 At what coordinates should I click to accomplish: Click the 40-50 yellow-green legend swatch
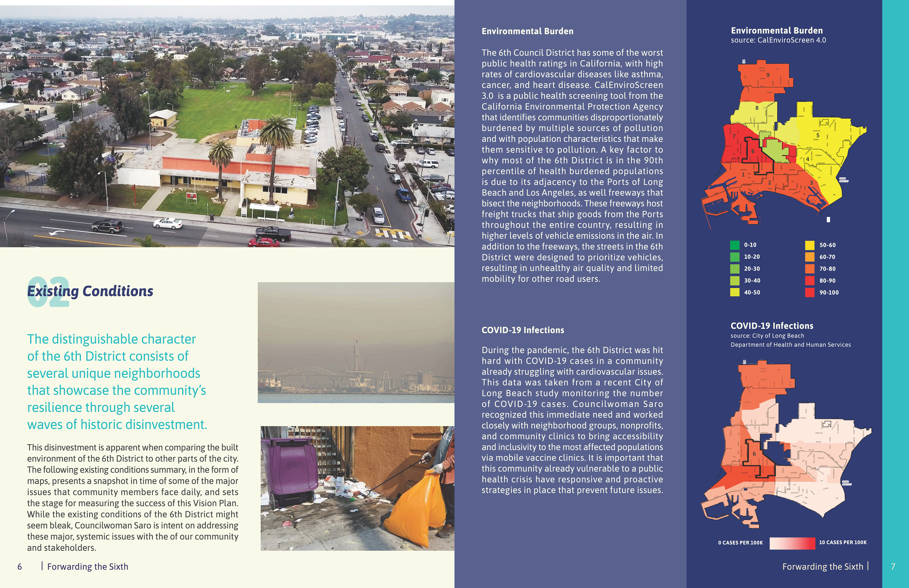[735, 292]
